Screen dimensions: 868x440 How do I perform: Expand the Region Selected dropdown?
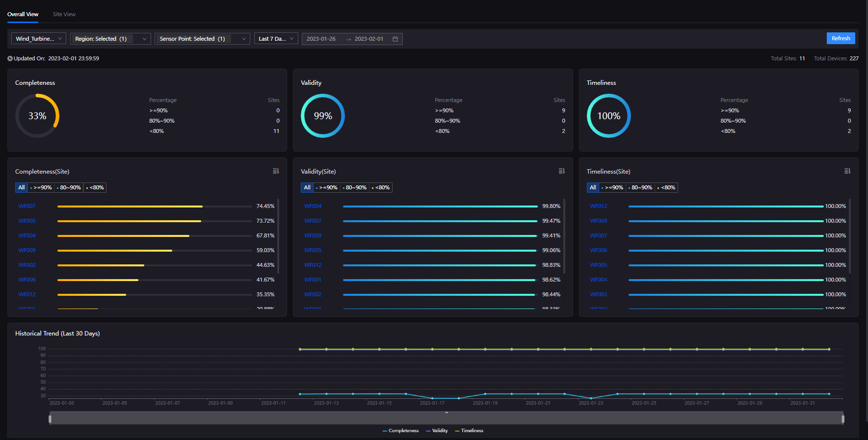coord(110,39)
